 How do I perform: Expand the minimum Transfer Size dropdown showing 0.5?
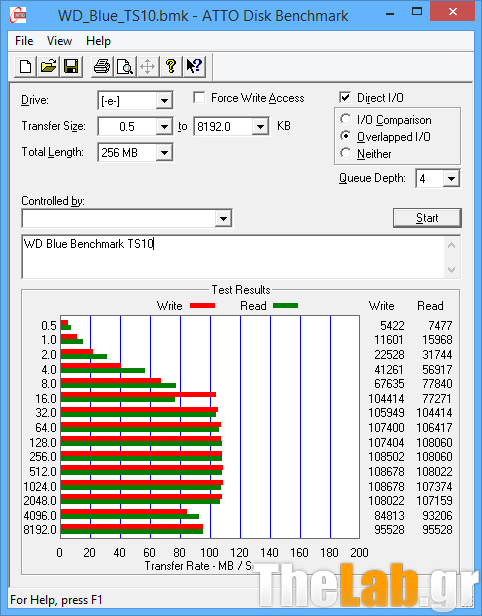click(x=164, y=126)
